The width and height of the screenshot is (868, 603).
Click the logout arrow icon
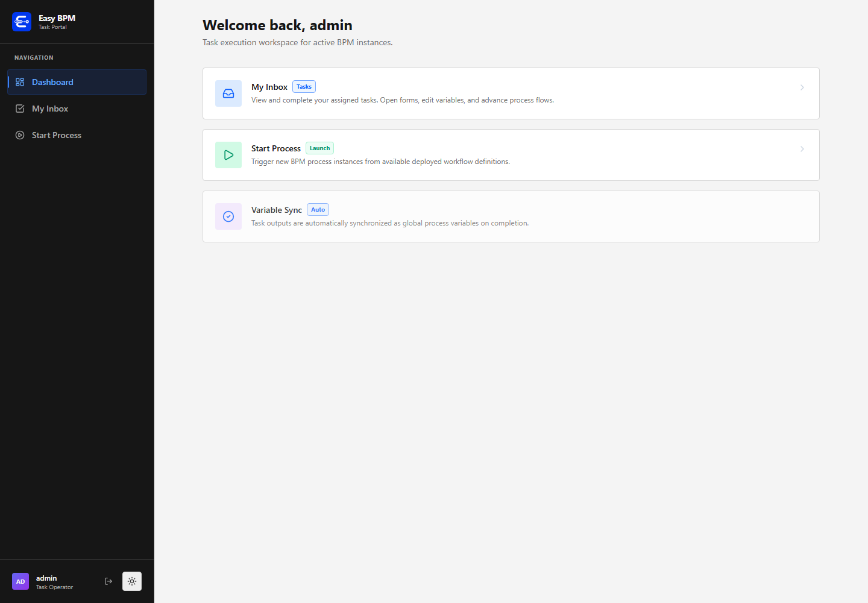tap(108, 581)
